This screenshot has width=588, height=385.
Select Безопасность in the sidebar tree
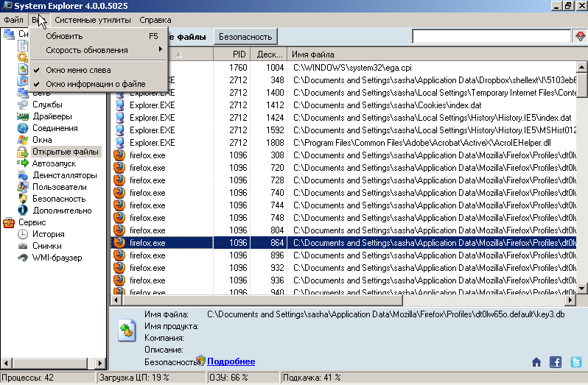59,199
